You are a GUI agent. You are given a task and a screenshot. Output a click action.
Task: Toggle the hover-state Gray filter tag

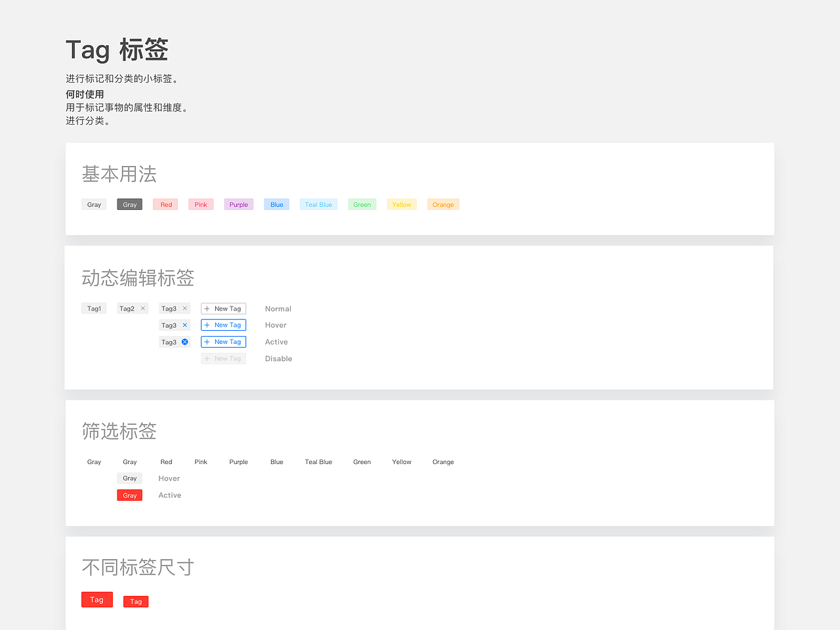pyautogui.click(x=129, y=478)
